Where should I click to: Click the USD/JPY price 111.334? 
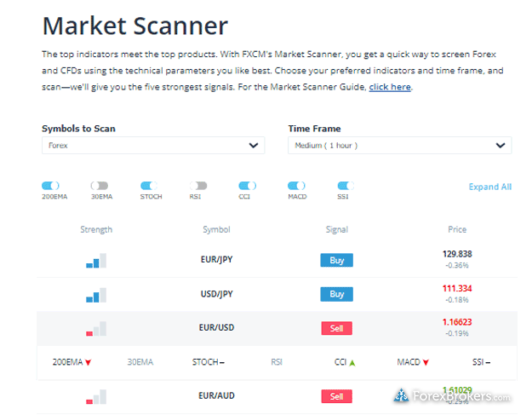click(x=457, y=288)
